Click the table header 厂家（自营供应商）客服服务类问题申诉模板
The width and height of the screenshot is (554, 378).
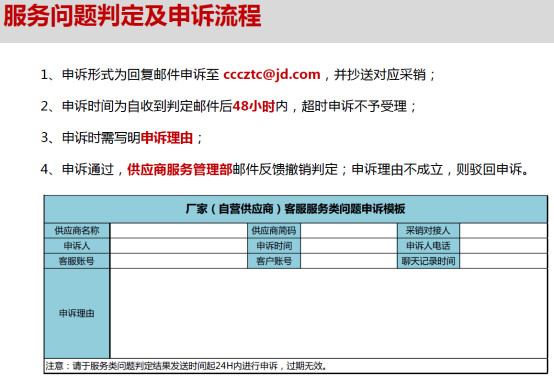tap(296, 209)
